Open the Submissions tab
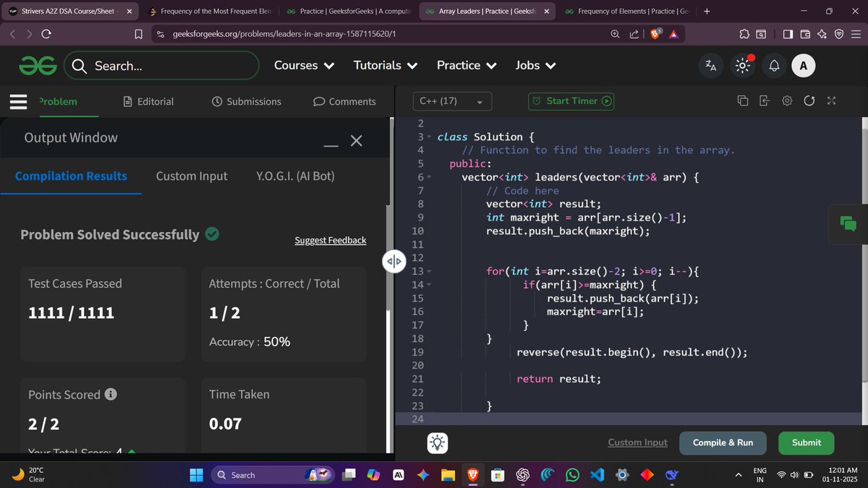 pyautogui.click(x=246, y=101)
